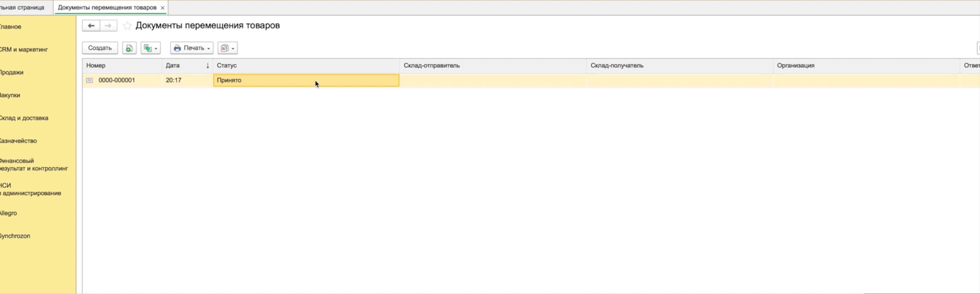Open Финансовый результат и контроллинг section
The width and height of the screenshot is (980, 294).
tap(34, 164)
